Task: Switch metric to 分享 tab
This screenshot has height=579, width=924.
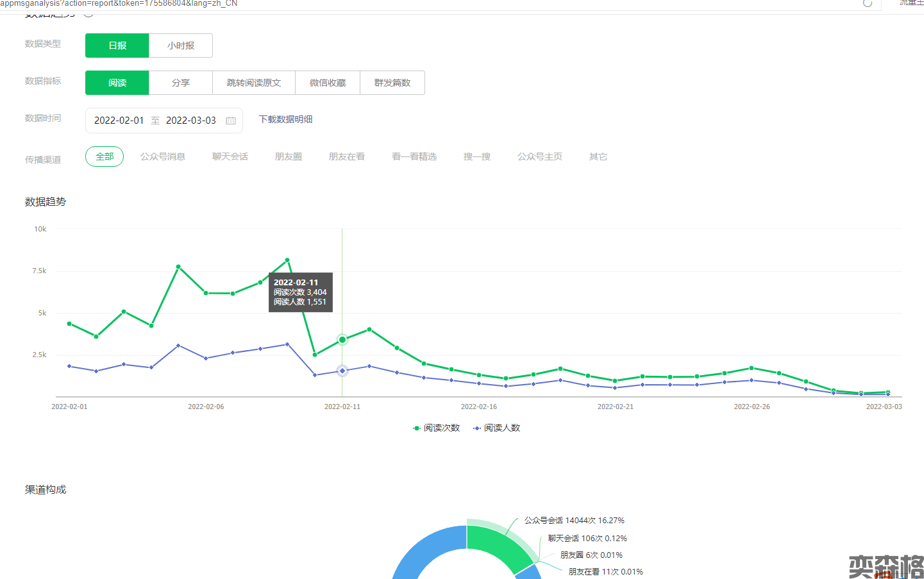Action: (x=181, y=83)
